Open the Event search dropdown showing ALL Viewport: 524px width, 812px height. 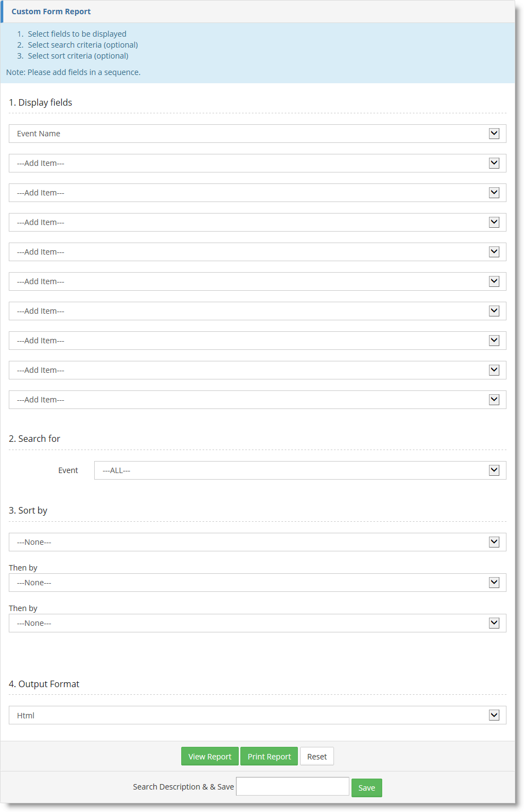coord(300,470)
